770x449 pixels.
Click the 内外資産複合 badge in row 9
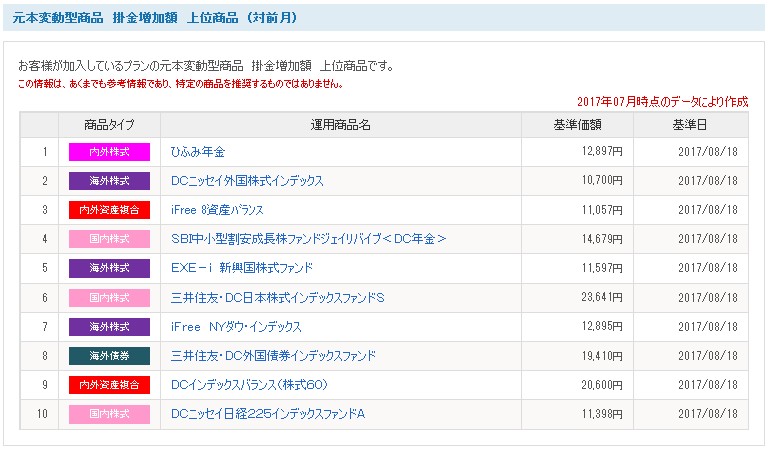point(109,385)
